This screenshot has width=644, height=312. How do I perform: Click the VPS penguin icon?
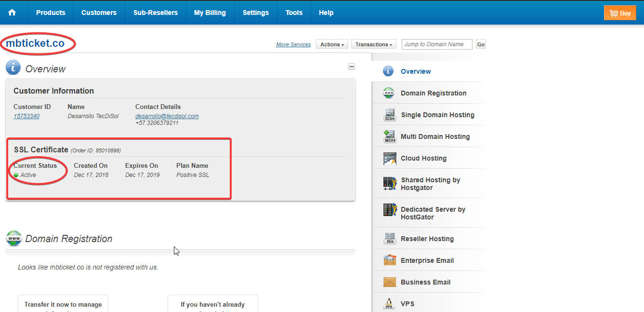coord(389,304)
